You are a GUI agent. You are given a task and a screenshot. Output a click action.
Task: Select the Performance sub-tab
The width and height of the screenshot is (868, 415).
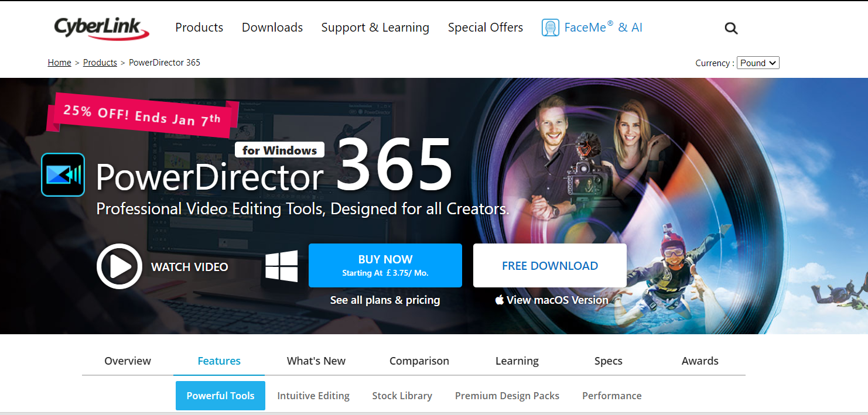612,396
